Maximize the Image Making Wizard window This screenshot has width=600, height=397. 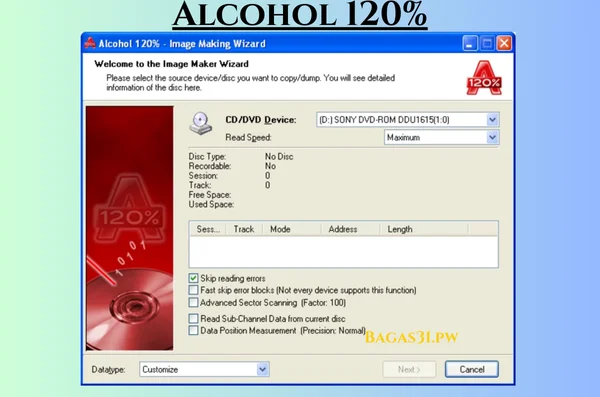tap(487, 44)
